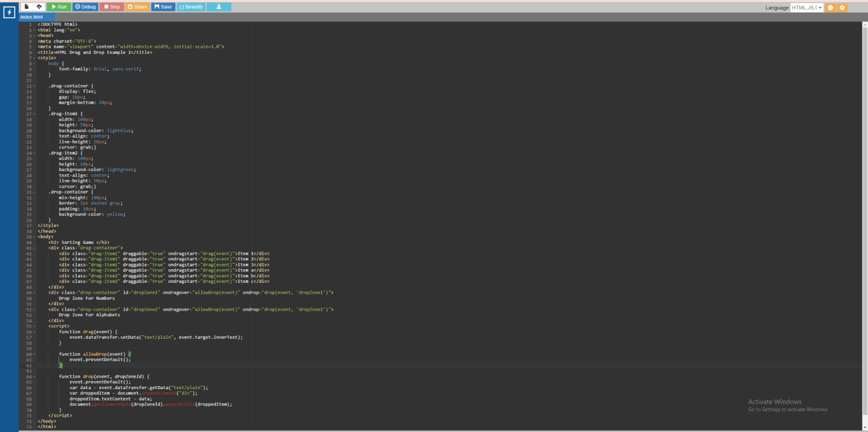Click the download code icon button
Image resolution: width=868 pixels, height=432 pixels.
coord(219,7)
